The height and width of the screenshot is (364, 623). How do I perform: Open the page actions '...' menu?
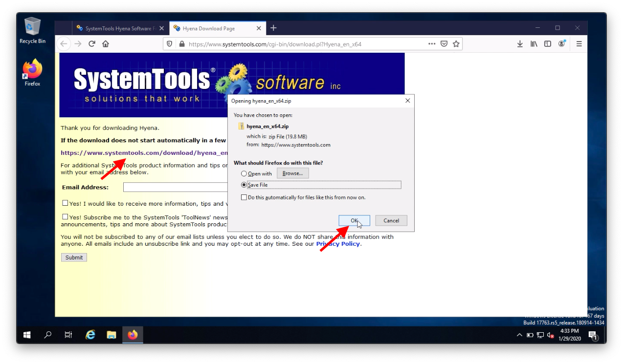pos(431,43)
